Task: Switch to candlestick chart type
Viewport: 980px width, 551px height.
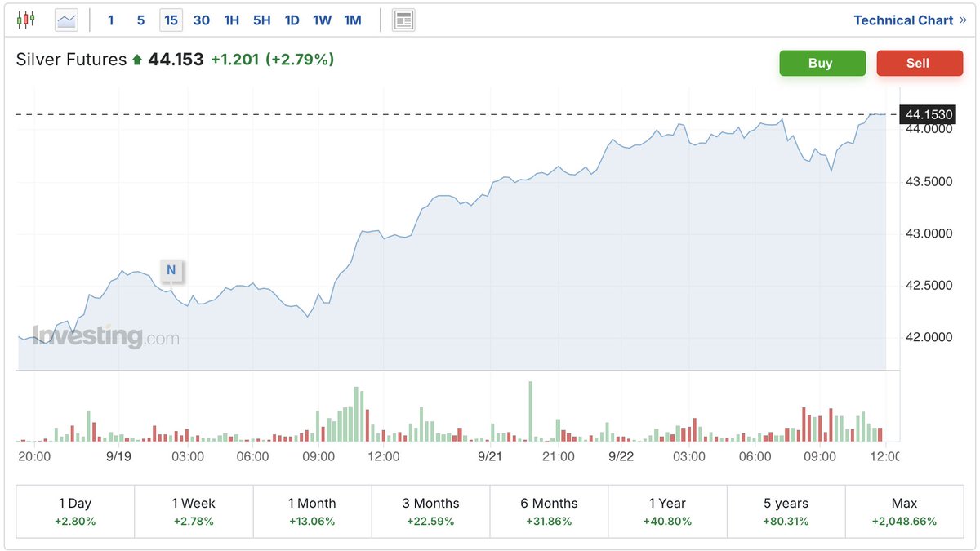Action: click(x=26, y=20)
